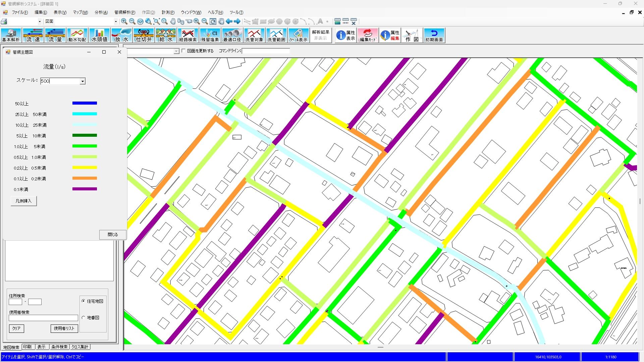This screenshot has height=362, width=644.
Task: Open the 経路検索 route search tool
Action: tap(188, 35)
